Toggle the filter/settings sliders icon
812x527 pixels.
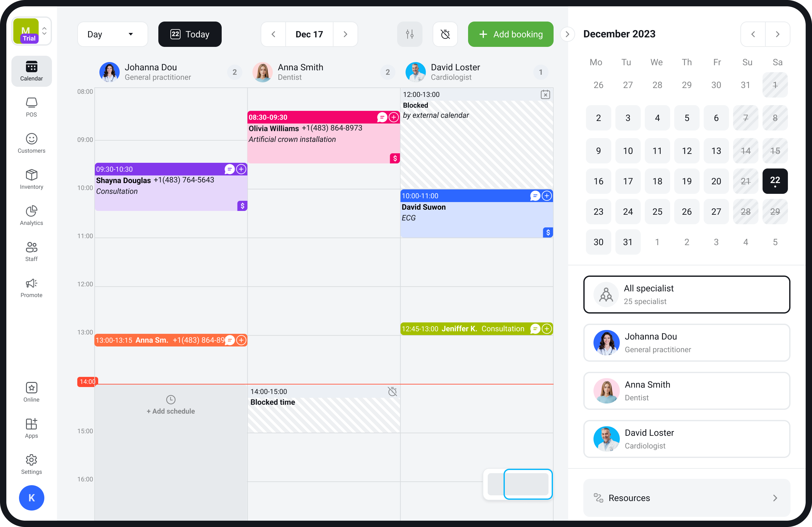click(410, 34)
